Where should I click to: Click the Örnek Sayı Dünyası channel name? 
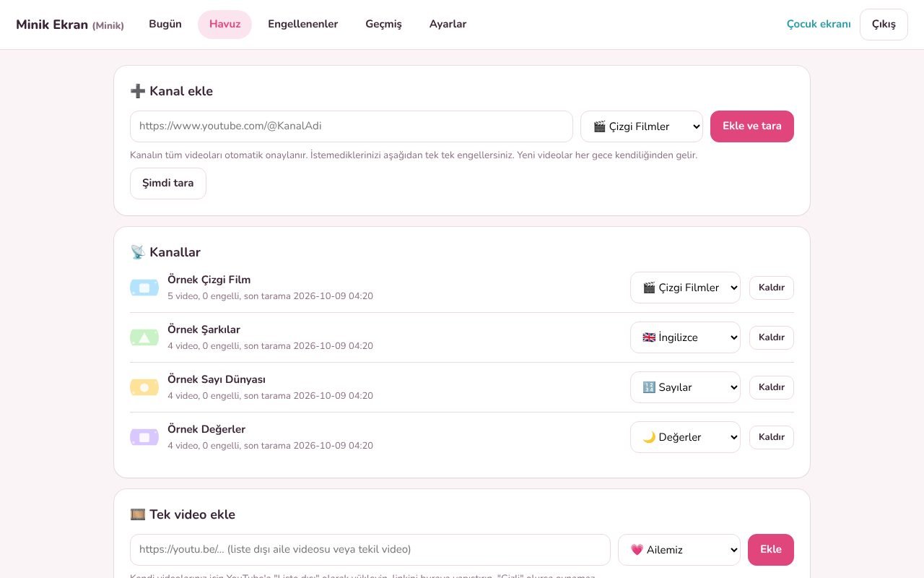[217, 379]
